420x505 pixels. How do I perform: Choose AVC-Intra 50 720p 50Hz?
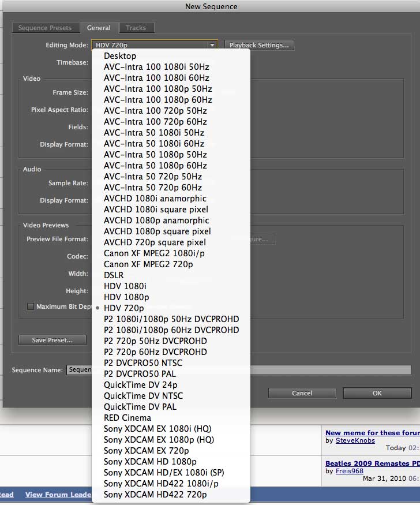[171, 176]
